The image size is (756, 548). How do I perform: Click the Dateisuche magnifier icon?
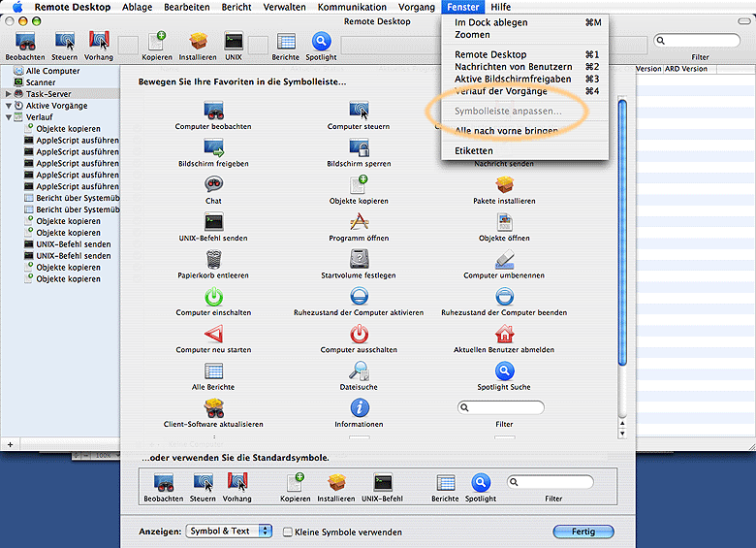(x=359, y=371)
